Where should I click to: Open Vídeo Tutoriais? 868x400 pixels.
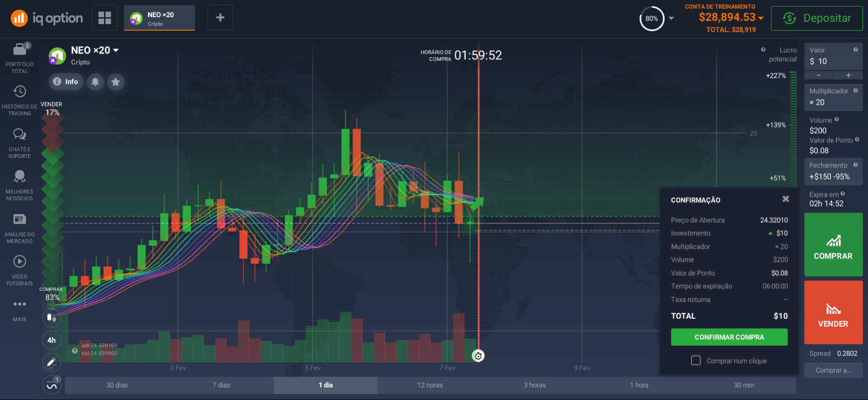pyautogui.click(x=19, y=271)
